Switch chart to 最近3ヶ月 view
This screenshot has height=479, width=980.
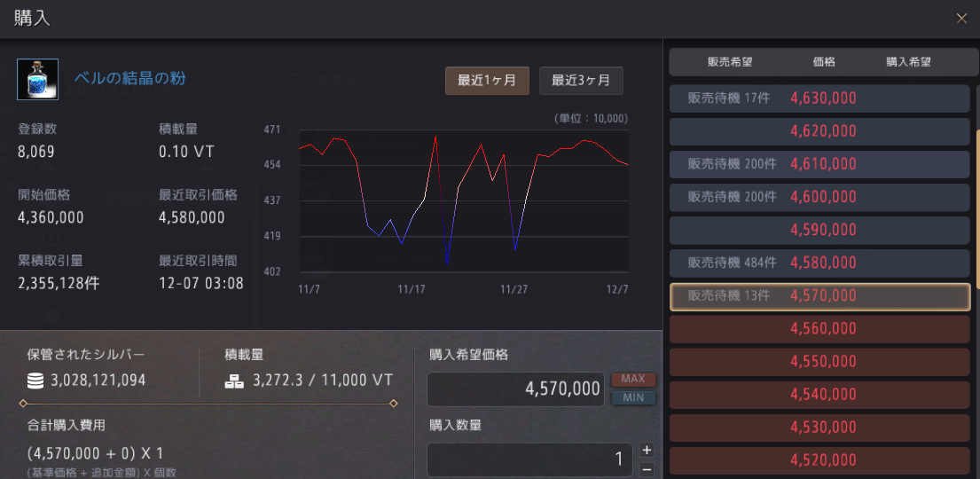point(581,80)
